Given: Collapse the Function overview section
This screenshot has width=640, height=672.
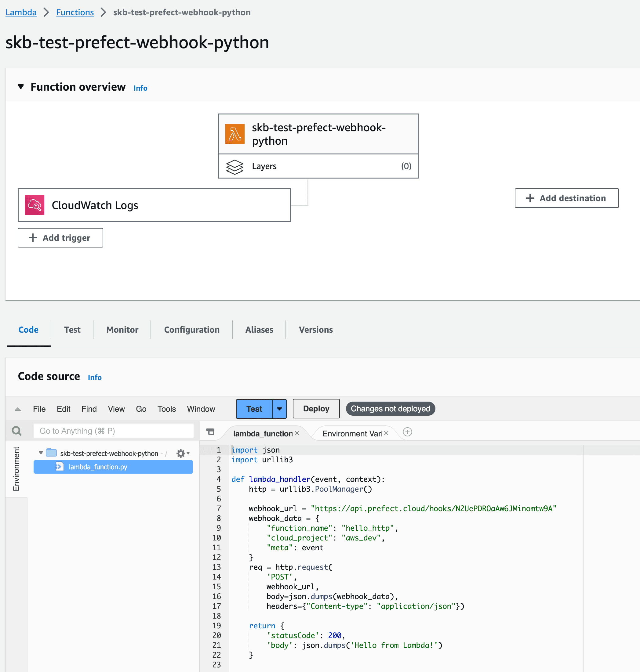Looking at the screenshot, I should 21,87.
